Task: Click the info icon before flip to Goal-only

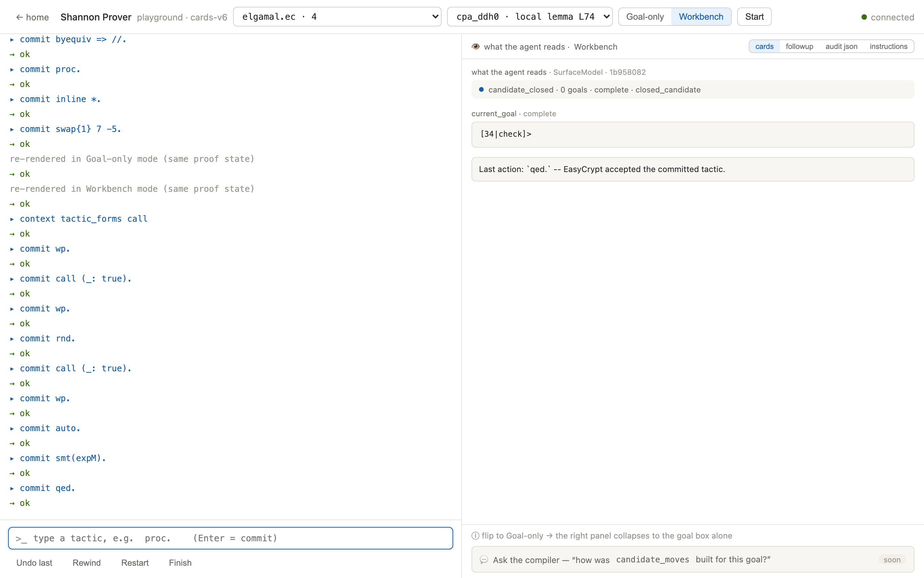Action: pos(475,535)
